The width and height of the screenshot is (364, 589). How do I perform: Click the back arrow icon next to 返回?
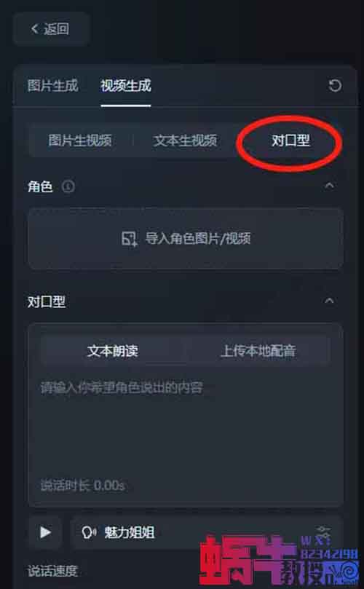coord(35,28)
